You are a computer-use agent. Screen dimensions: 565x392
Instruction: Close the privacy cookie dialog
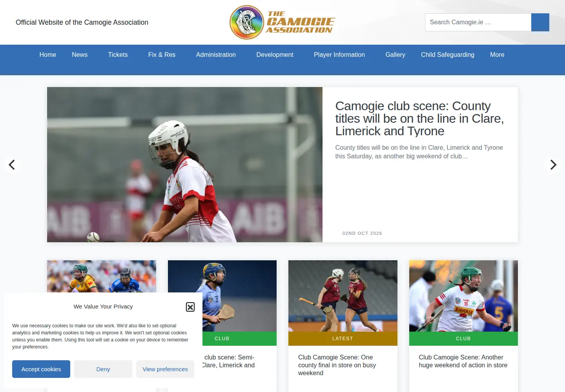click(x=190, y=307)
